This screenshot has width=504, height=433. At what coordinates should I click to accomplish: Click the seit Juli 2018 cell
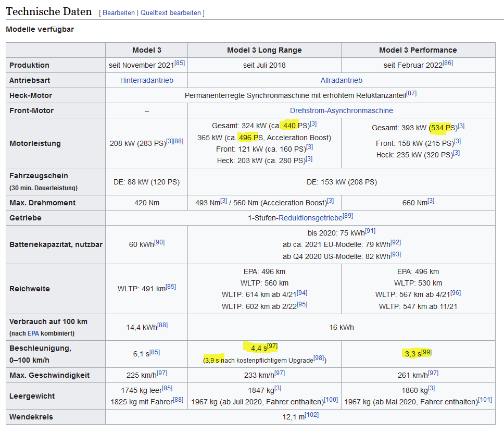264,65
